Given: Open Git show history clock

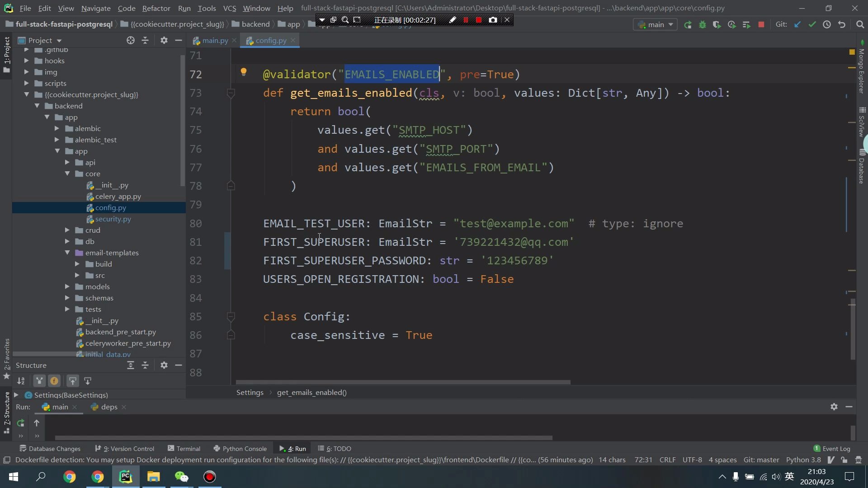Looking at the screenshot, I should (x=827, y=25).
